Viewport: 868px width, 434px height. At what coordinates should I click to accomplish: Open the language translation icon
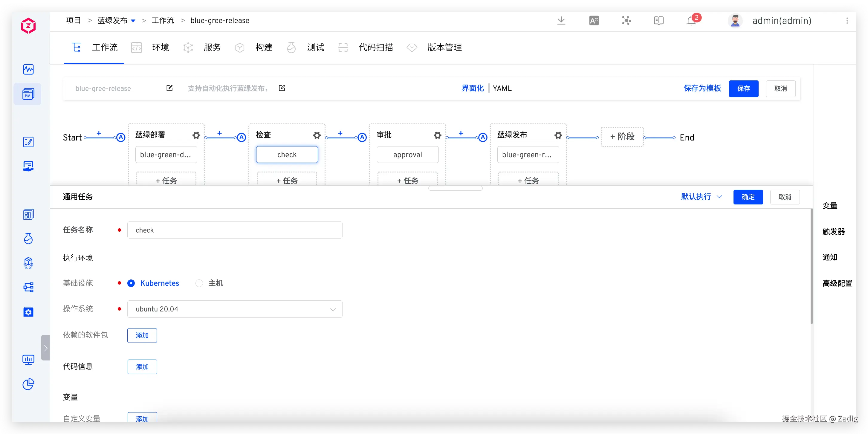594,21
